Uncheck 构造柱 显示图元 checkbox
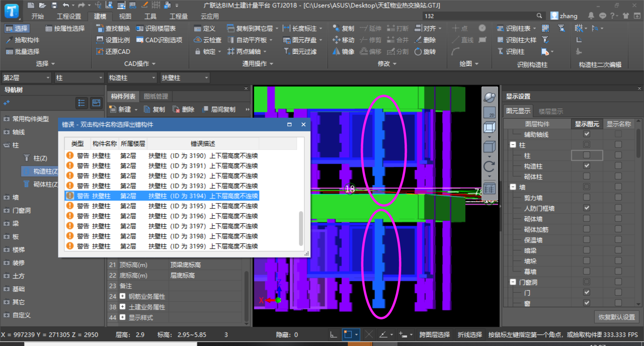 coord(587,166)
